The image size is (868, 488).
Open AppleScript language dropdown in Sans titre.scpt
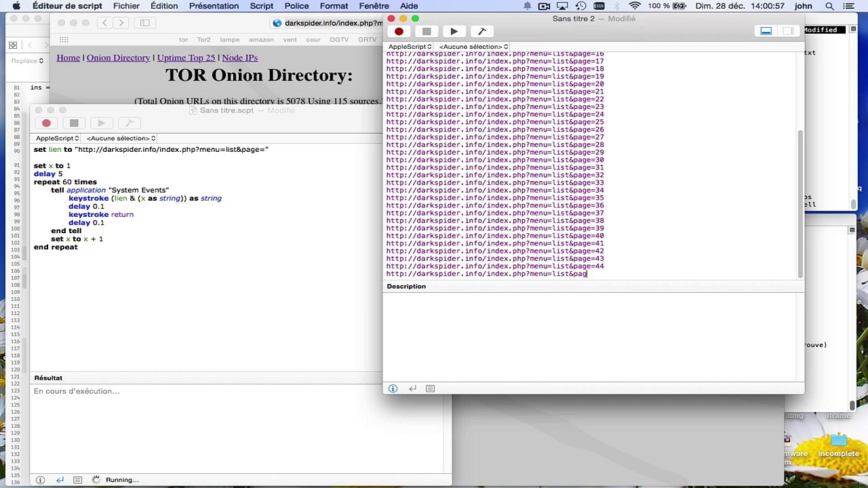click(x=58, y=138)
